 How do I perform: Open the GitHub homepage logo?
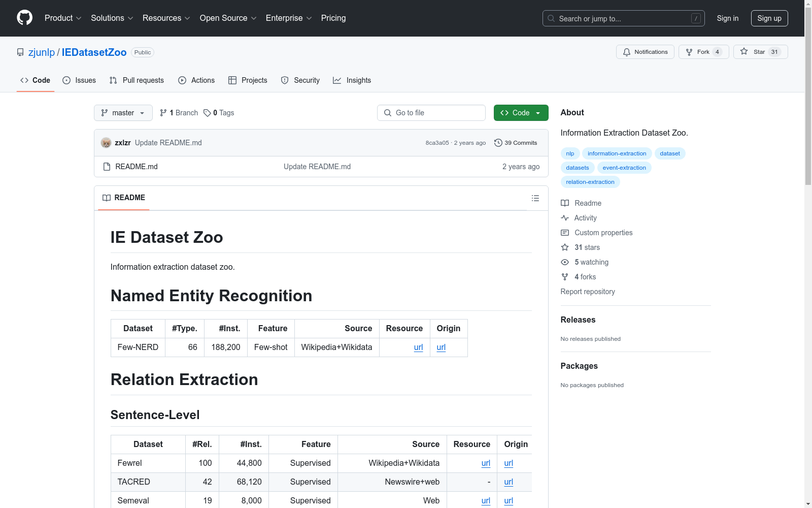[24, 18]
